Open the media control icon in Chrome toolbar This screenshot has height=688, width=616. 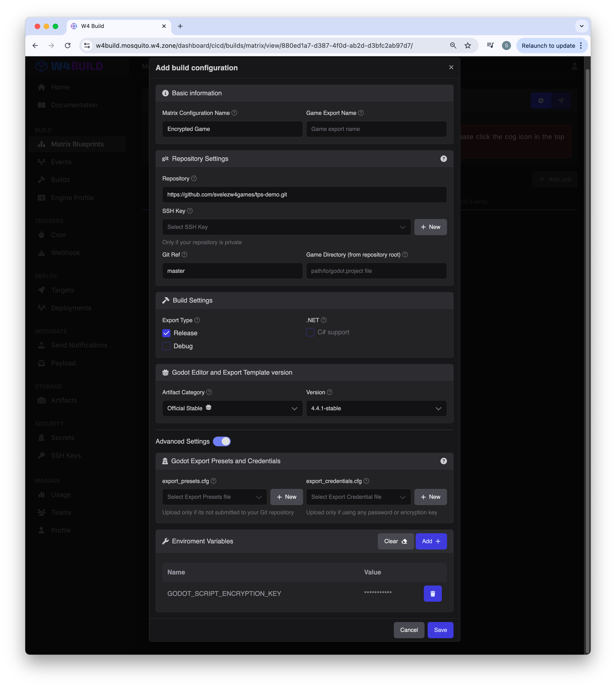click(490, 45)
